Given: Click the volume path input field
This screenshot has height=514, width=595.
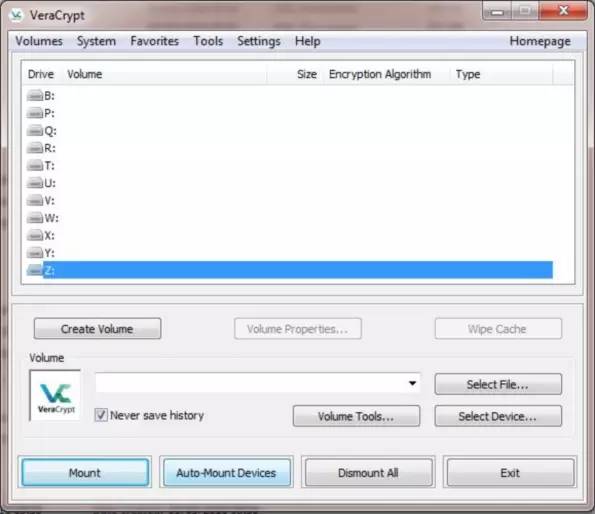Looking at the screenshot, I should [x=257, y=383].
